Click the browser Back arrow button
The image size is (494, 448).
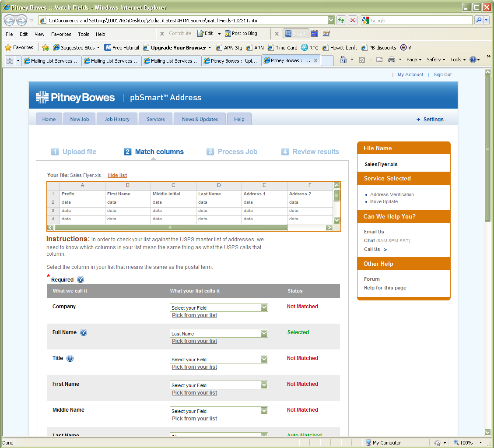[x=10, y=21]
